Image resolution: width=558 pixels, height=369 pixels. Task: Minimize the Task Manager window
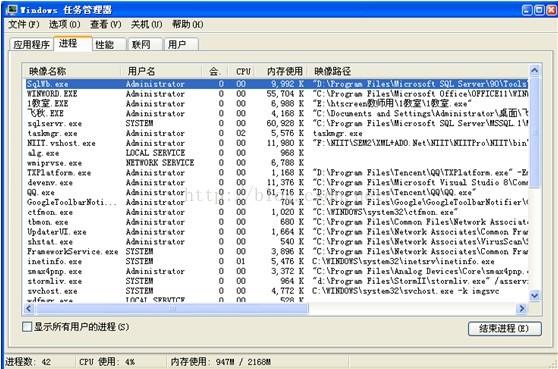coord(527,10)
